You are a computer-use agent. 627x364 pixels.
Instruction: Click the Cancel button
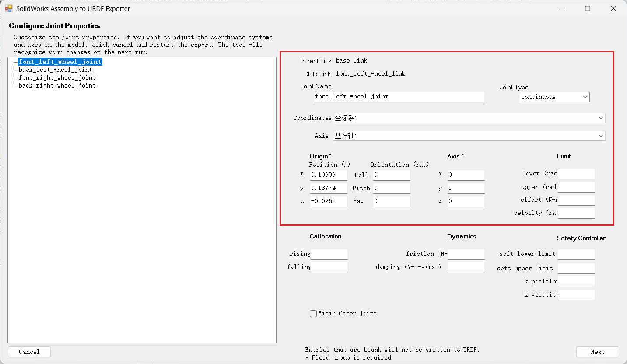[29, 352]
